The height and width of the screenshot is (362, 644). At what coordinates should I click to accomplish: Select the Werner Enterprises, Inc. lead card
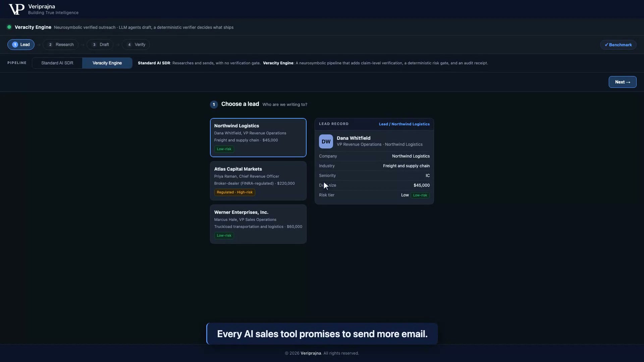tap(258, 224)
